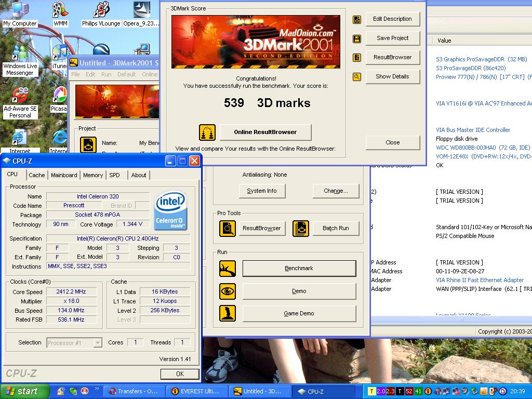Click the Online ResultBrowser tree icon

(207, 132)
